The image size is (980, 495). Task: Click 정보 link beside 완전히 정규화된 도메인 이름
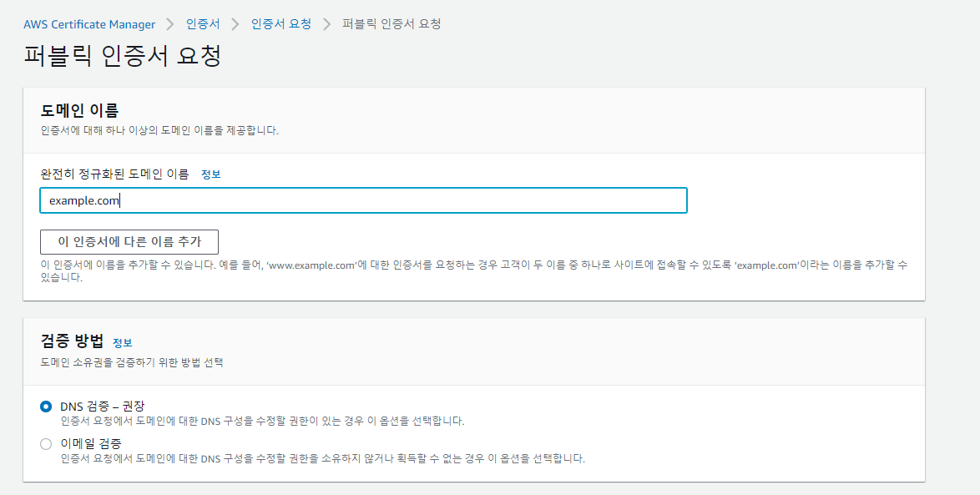pos(210,174)
